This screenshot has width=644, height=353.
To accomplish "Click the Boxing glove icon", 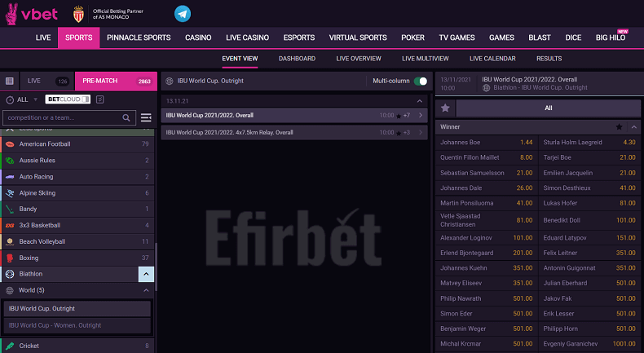I will point(10,258).
